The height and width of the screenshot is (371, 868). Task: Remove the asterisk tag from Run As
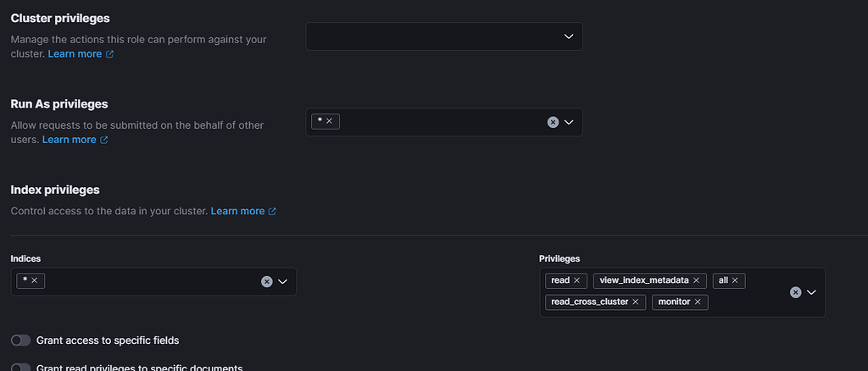tap(329, 121)
